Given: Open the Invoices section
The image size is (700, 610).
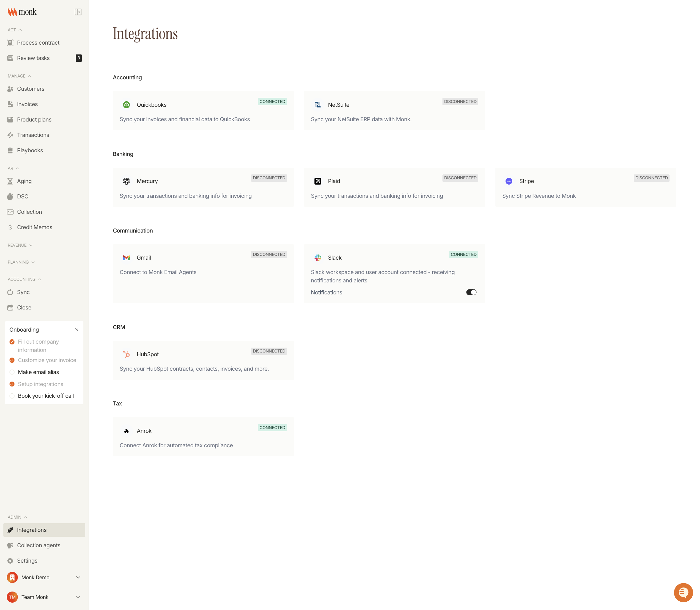Looking at the screenshot, I should coord(27,104).
